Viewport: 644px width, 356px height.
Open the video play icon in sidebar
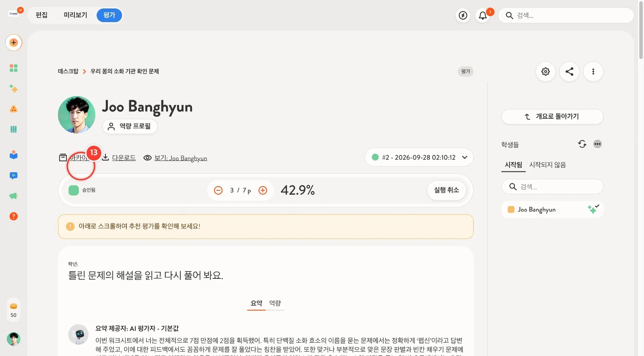(x=14, y=175)
